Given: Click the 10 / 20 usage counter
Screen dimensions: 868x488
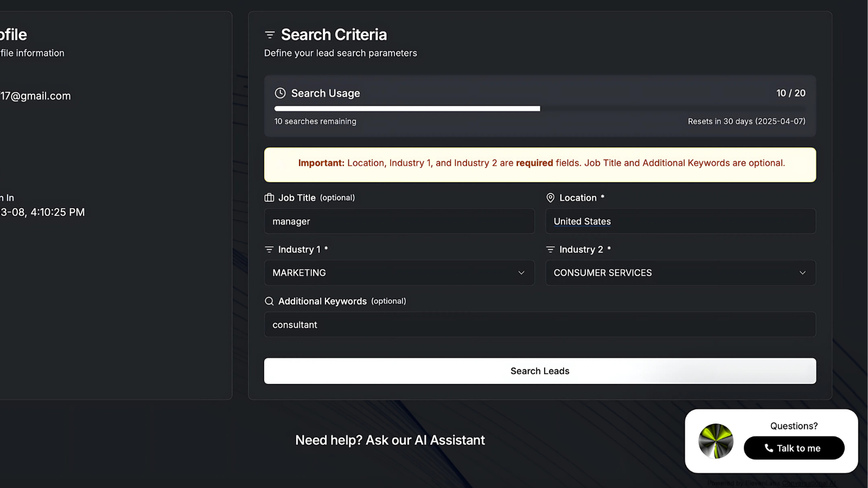Looking at the screenshot, I should pyautogui.click(x=790, y=93).
